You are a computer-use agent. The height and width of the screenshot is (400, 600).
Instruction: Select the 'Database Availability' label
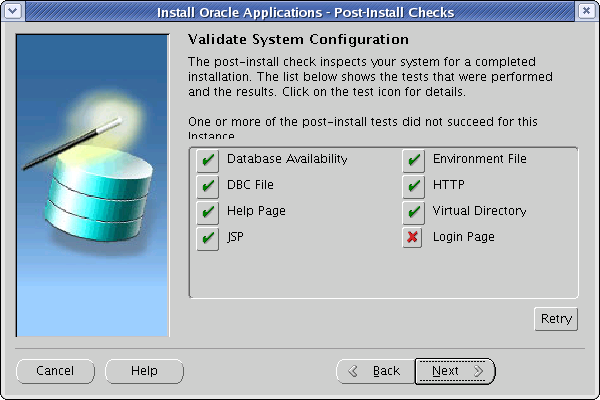click(287, 159)
